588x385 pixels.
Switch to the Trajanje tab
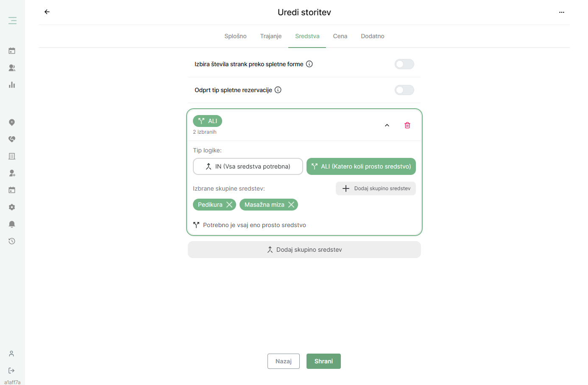click(271, 36)
